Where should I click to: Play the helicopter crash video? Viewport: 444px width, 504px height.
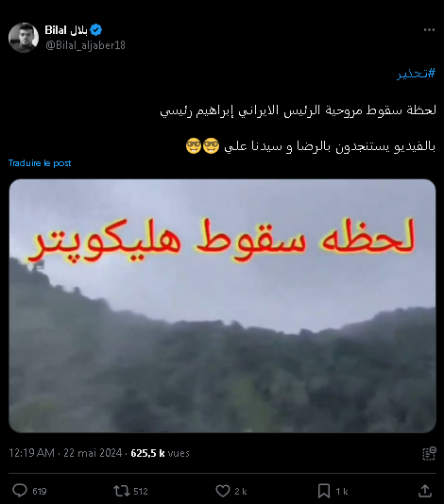click(x=222, y=306)
